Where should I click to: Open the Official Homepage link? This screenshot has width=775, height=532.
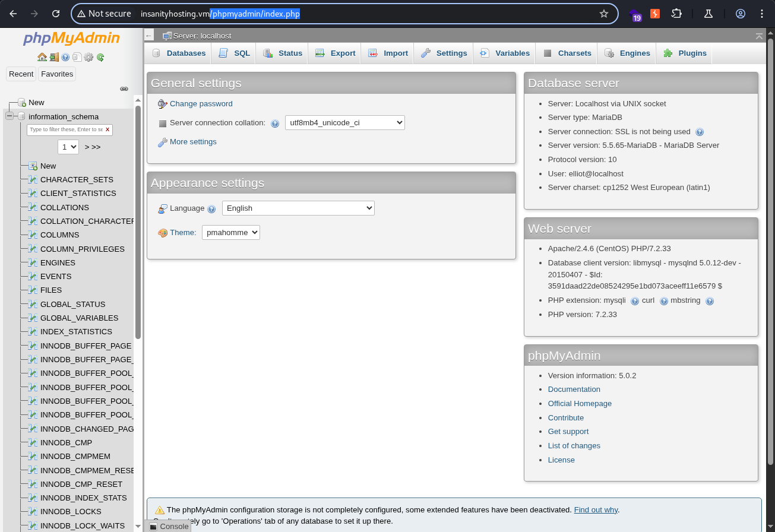(580, 404)
